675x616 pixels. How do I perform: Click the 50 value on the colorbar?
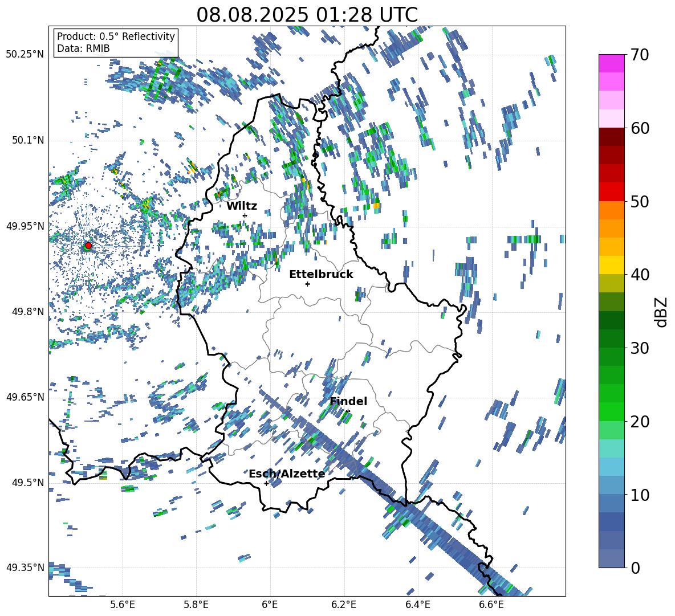point(640,201)
